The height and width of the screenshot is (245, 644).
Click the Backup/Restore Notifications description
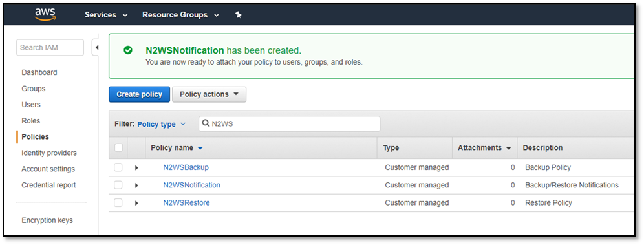click(x=572, y=185)
